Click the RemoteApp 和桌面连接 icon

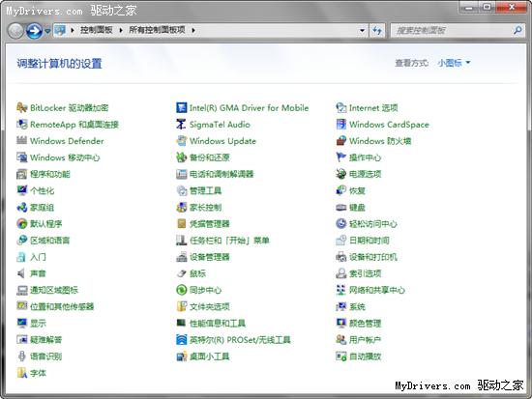pos(21,125)
